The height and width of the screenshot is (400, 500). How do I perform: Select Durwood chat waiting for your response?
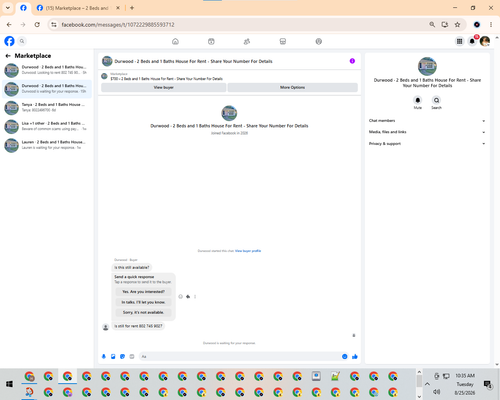pyautogui.click(x=47, y=89)
